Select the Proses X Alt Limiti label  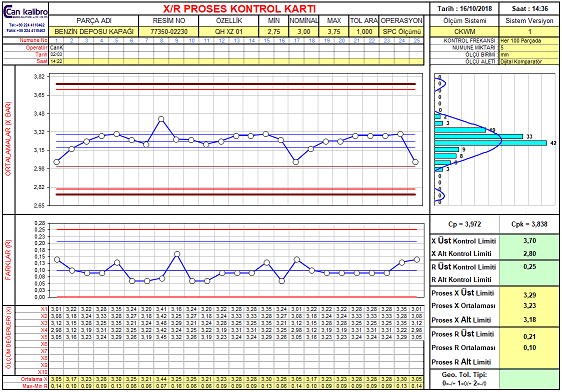pyautogui.click(x=461, y=320)
